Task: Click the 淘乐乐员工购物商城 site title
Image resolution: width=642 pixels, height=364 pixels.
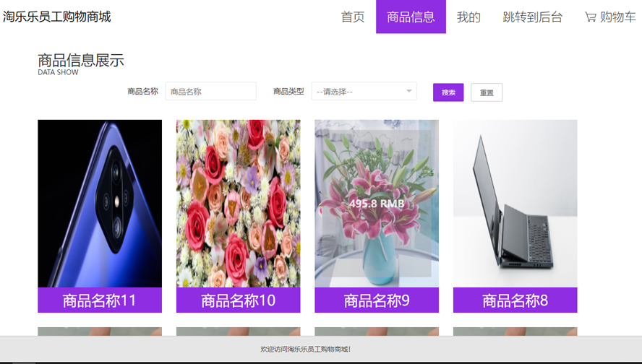Action: tap(56, 17)
